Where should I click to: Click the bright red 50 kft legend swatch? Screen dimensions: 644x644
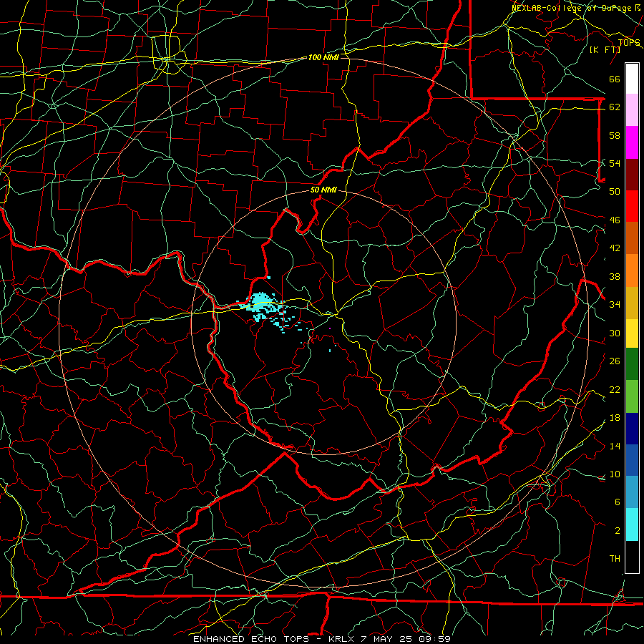(632, 206)
